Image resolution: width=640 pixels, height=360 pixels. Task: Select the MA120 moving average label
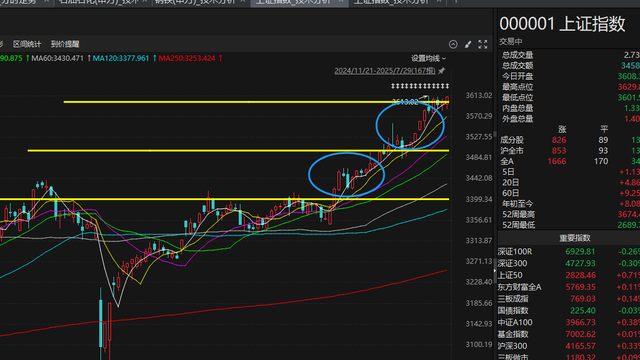pyautogui.click(x=120, y=58)
